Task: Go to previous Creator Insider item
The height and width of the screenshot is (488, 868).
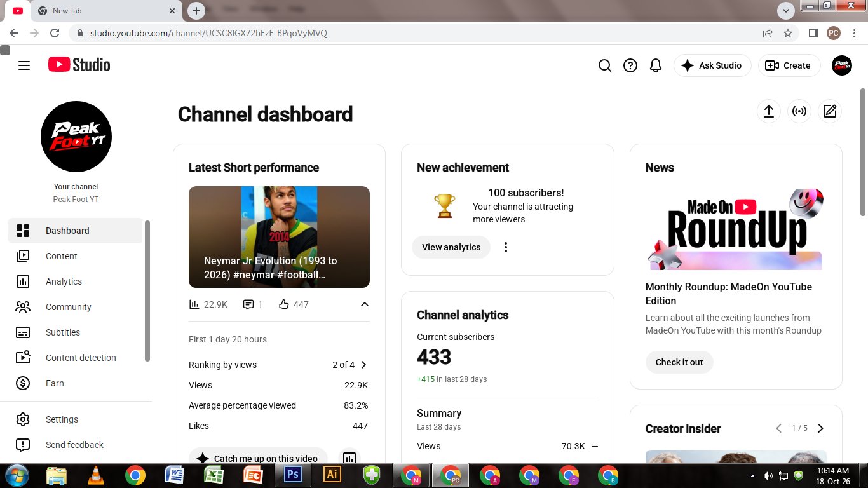Action: (779, 428)
